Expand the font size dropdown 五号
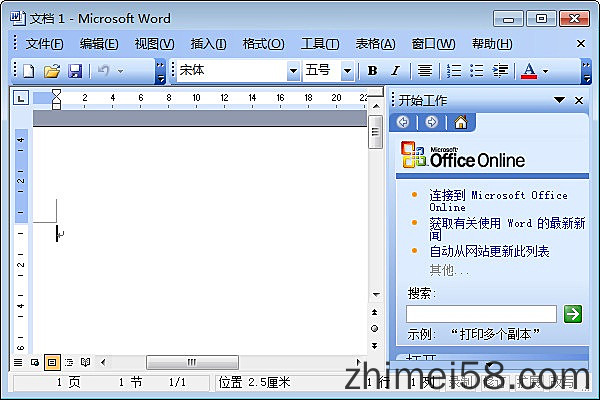The image size is (600, 400). [x=347, y=71]
